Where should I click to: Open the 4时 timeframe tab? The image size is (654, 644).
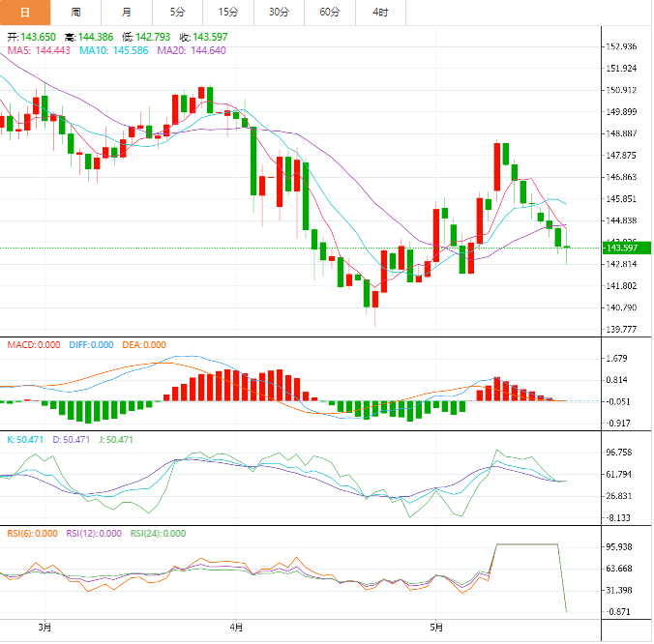(381, 13)
